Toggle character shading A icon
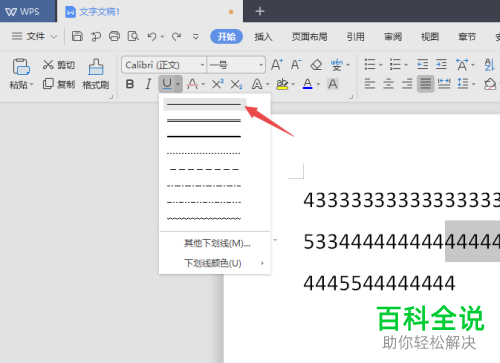Viewport: 500px width, 363px height. [x=333, y=84]
